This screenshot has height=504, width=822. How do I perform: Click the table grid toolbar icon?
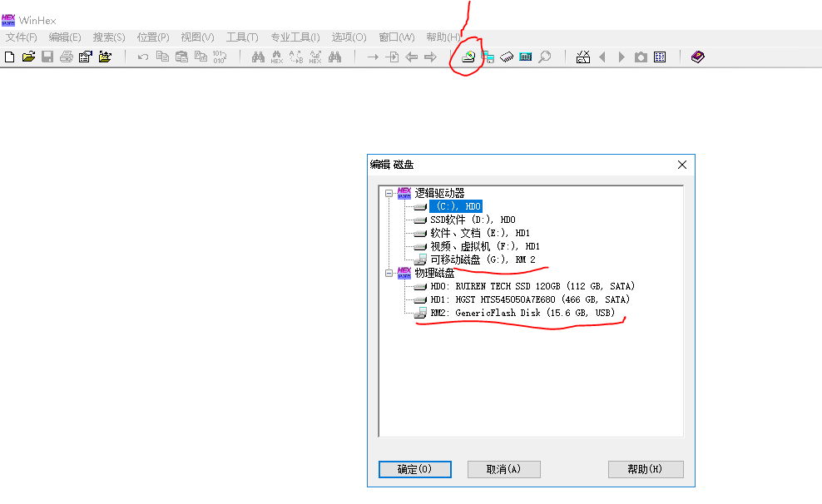coord(660,57)
